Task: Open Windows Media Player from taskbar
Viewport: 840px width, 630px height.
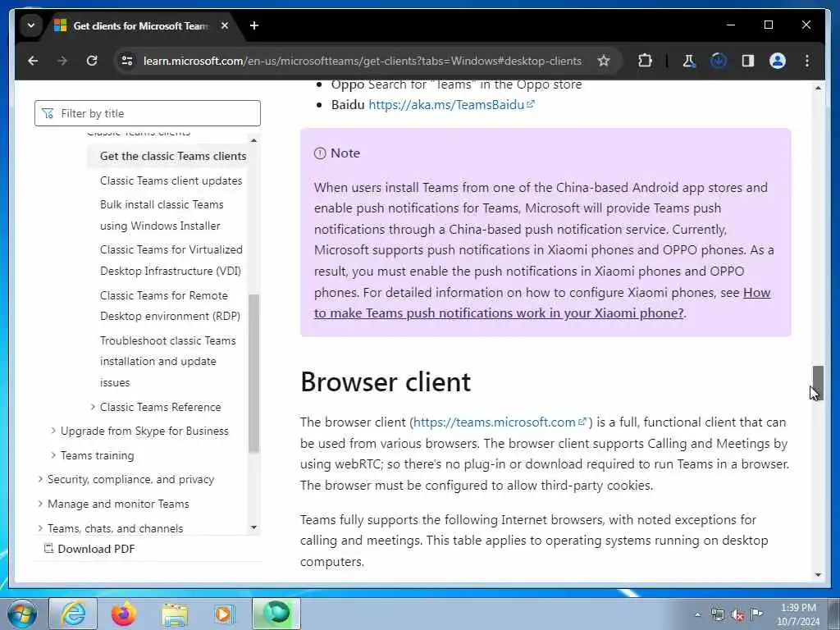Action: pyautogui.click(x=224, y=614)
